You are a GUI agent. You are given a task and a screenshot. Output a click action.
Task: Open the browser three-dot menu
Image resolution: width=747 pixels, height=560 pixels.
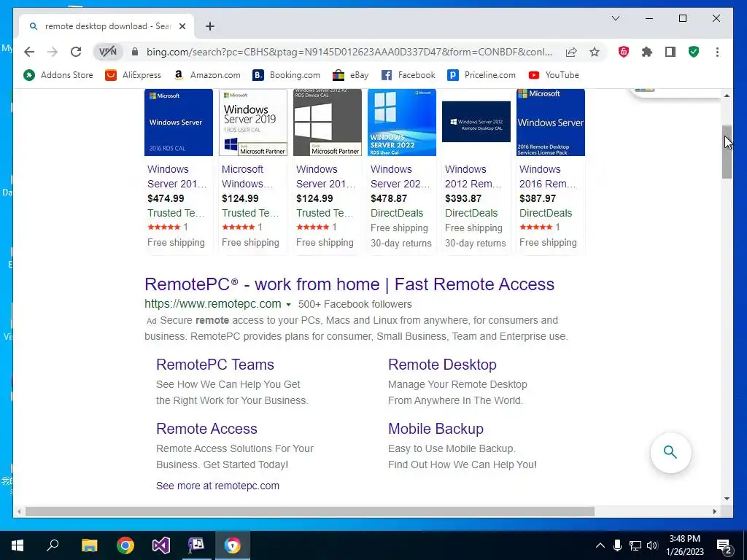point(718,52)
